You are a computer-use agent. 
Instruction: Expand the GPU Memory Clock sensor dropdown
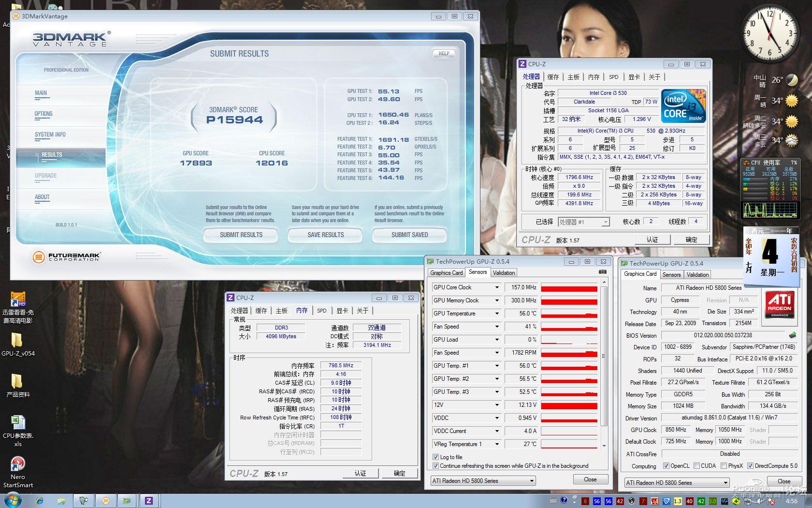tap(496, 300)
